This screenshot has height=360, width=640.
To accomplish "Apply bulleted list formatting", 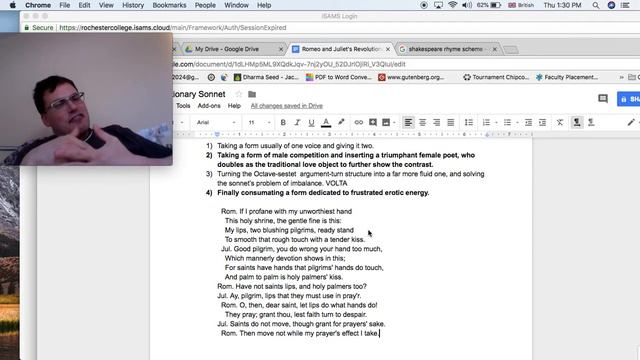I will pos(507,122).
